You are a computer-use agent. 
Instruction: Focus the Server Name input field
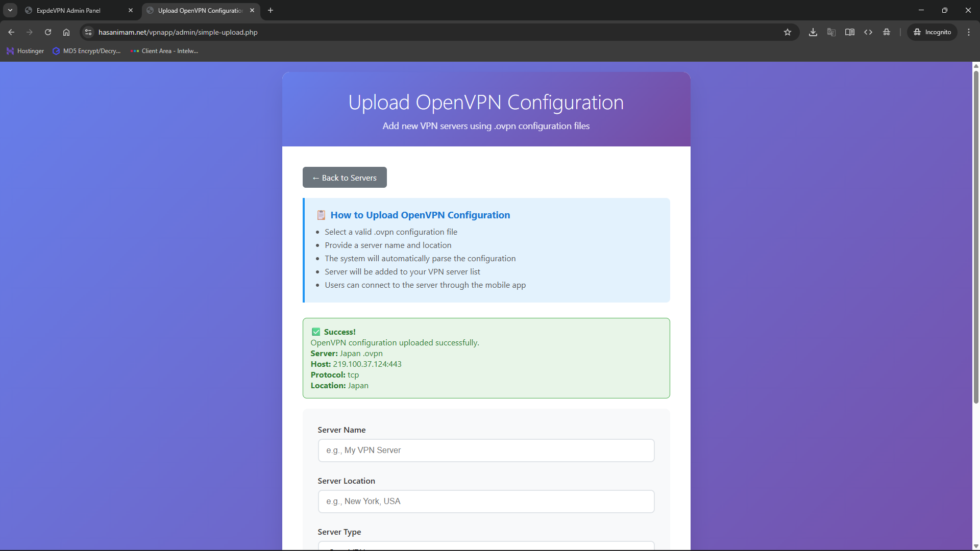(x=486, y=450)
